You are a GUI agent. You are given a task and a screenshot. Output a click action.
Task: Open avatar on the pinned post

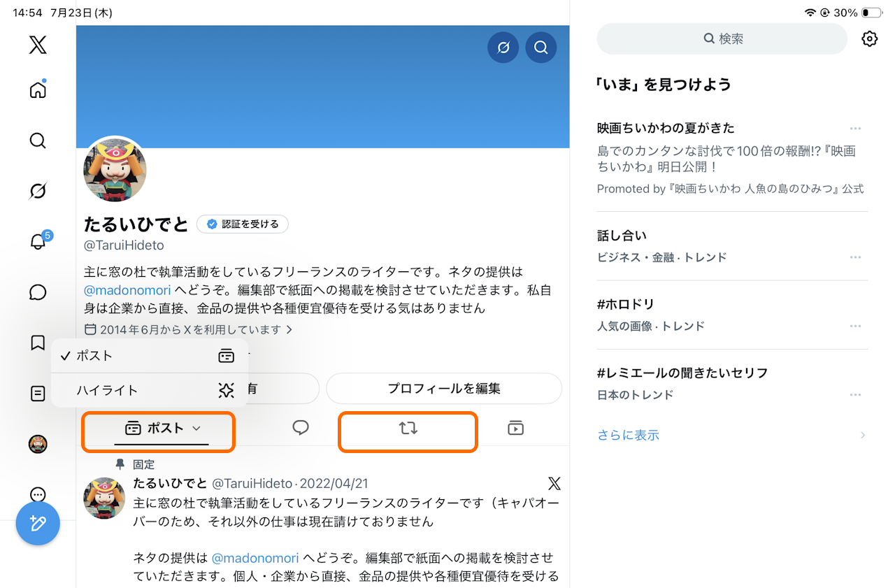[104, 499]
